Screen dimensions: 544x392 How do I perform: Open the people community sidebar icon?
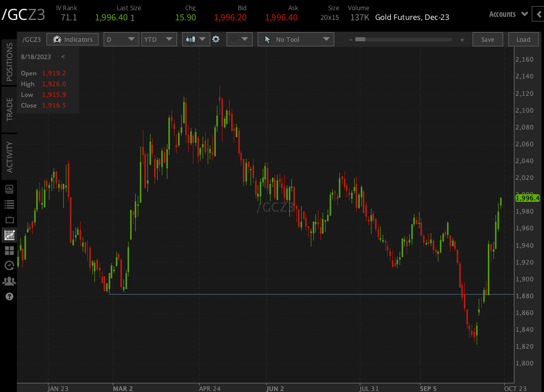(9, 281)
